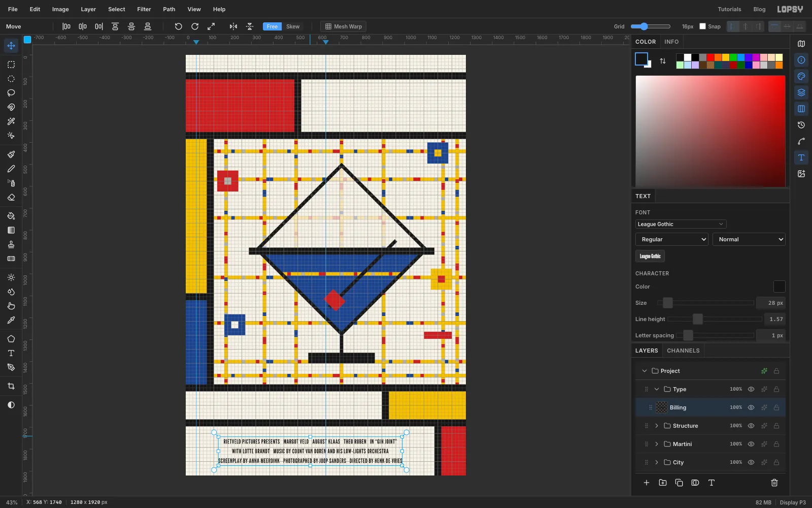The height and width of the screenshot is (508, 812).
Task: Hide the Billing layer
Action: (x=751, y=407)
